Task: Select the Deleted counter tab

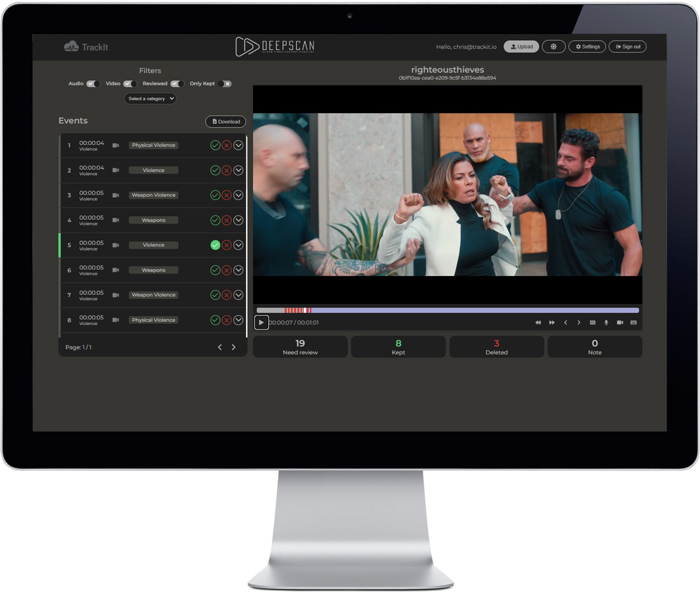Action: coord(496,347)
